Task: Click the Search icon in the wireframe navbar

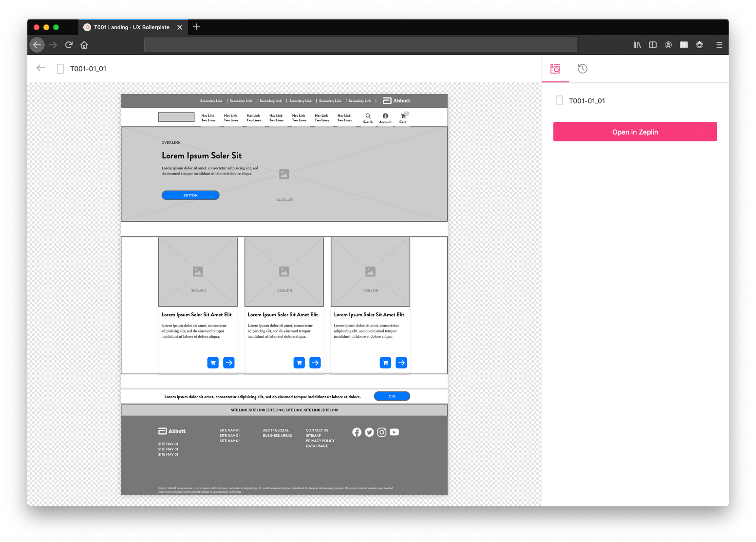Action: 368,116
